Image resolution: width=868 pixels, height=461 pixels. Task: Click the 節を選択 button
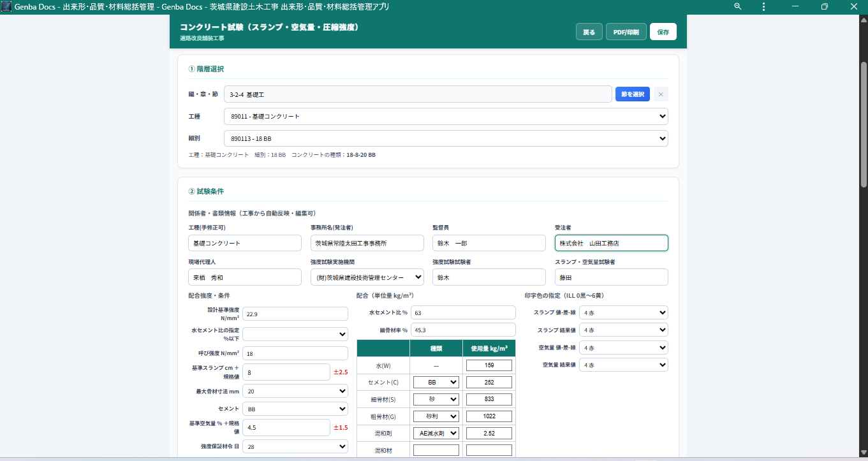[x=633, y=94]
